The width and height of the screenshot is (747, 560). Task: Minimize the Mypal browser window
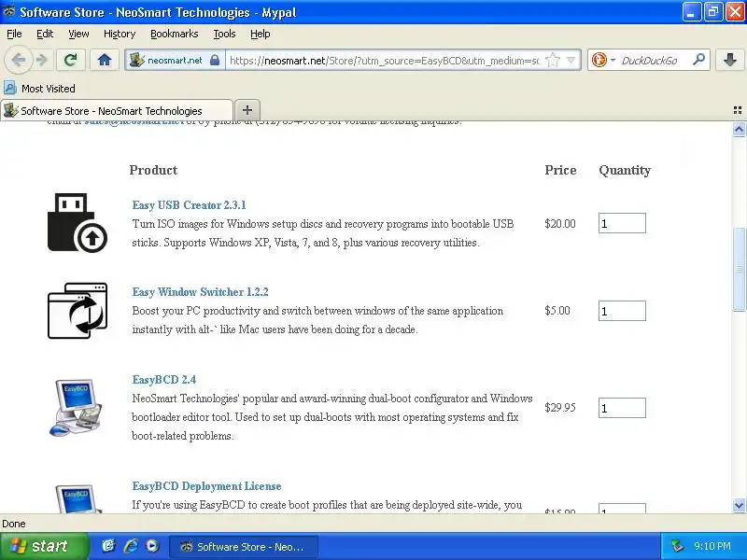click(x=691, y=12)
